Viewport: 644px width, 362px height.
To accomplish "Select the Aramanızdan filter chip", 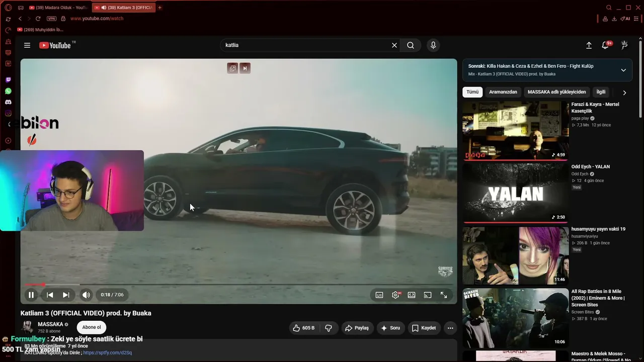I will [503, 92].
